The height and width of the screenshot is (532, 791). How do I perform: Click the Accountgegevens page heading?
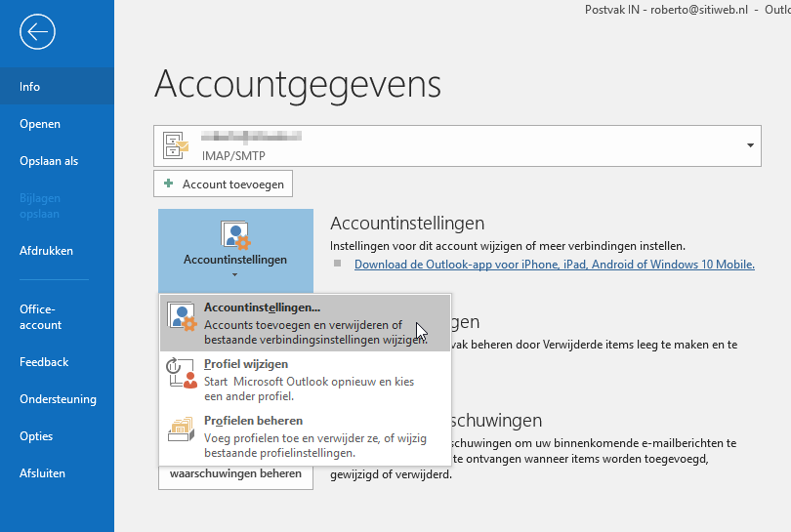[x=298, y=84]
